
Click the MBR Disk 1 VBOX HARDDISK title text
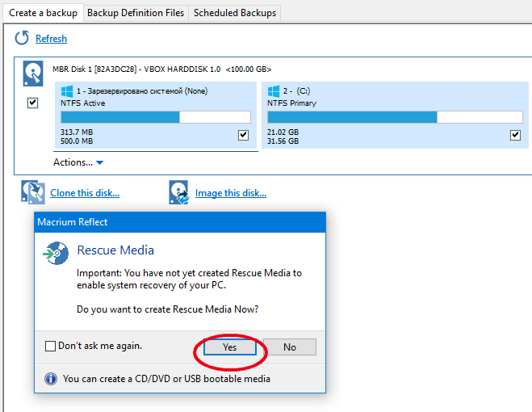161,69
